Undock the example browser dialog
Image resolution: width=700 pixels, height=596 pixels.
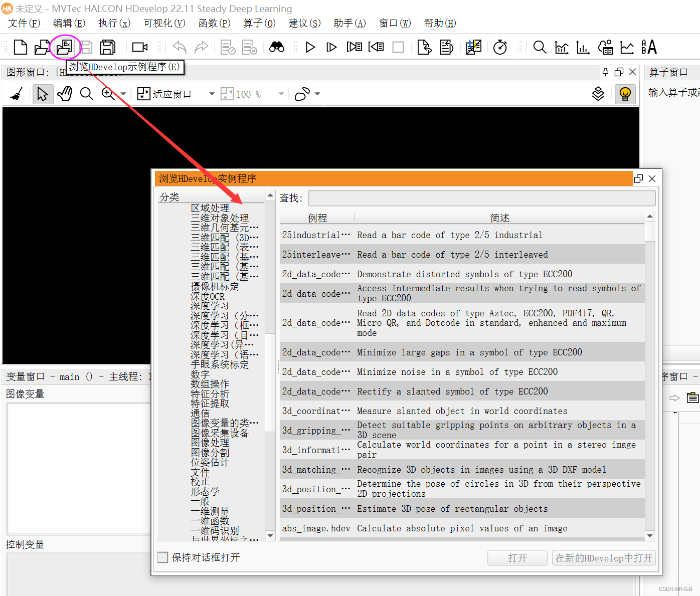click(x=638, y=178)
